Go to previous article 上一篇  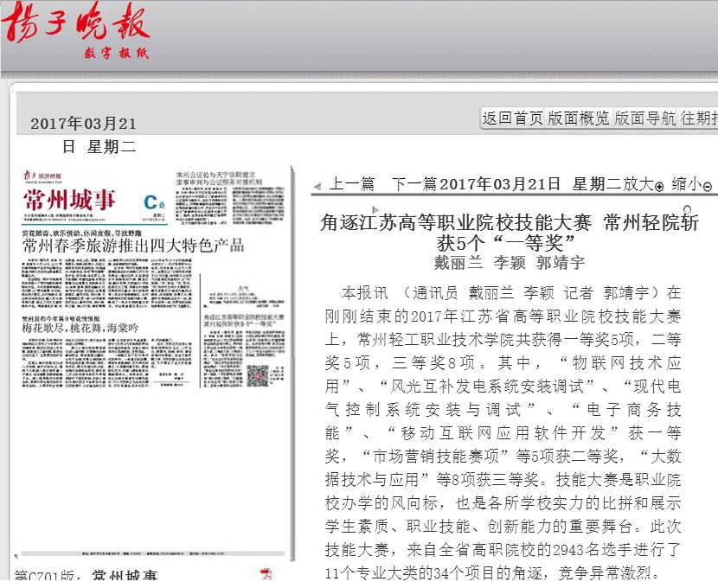[x=352, y=184]
